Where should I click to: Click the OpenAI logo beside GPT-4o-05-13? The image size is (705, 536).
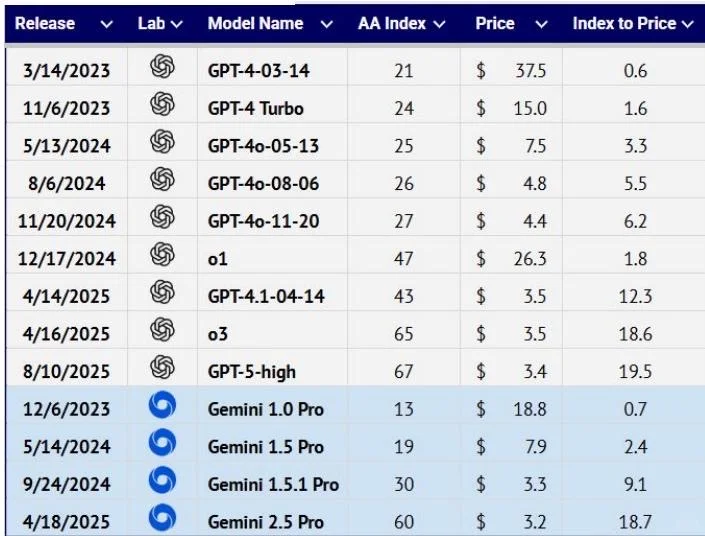point(162,141)
